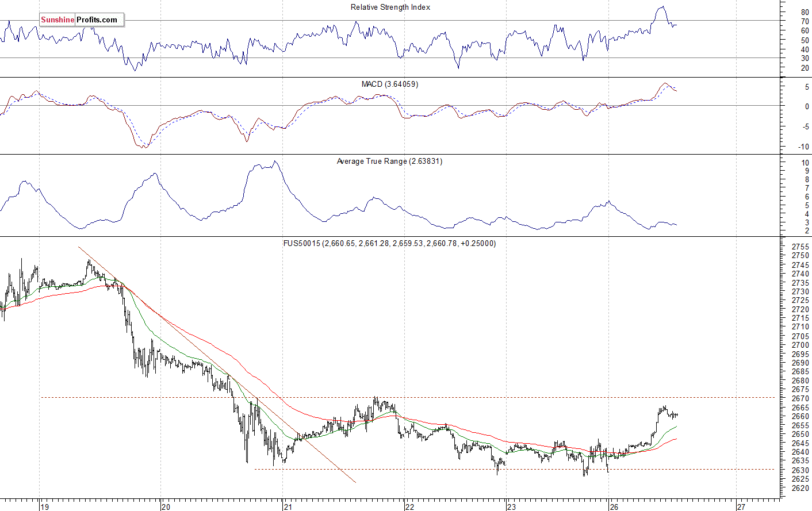Click the ATR axis value 10
The width and height of the screenshot is (812, 511).
coord(805,163)
